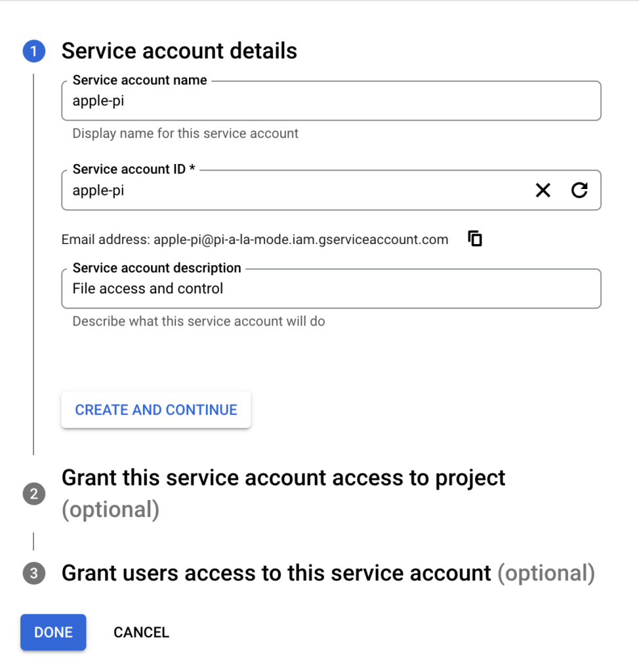
Task: Click the 'Display name for this service account' hint
Action: tap(185, 133)
